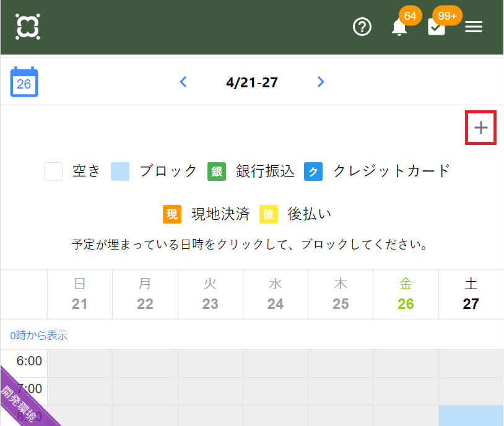Go to previous week arrow
504x426 pixels.
(x=183, y=82)
